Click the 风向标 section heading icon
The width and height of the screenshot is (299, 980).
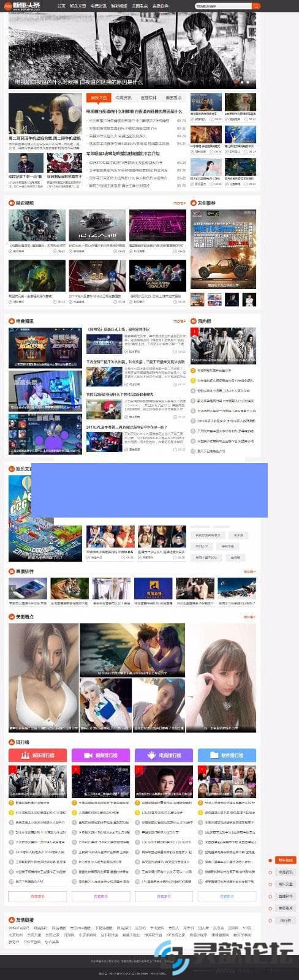(194, 321)
